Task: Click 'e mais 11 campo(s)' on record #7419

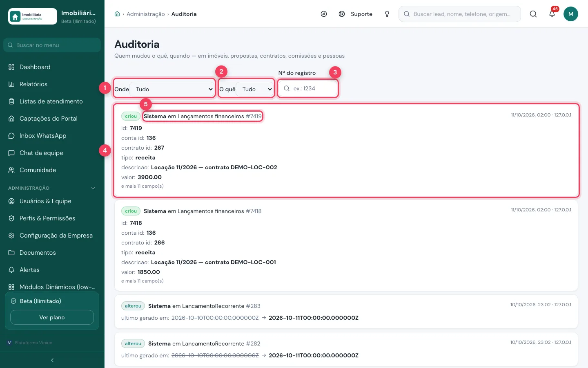Action: tap(143, 186)
